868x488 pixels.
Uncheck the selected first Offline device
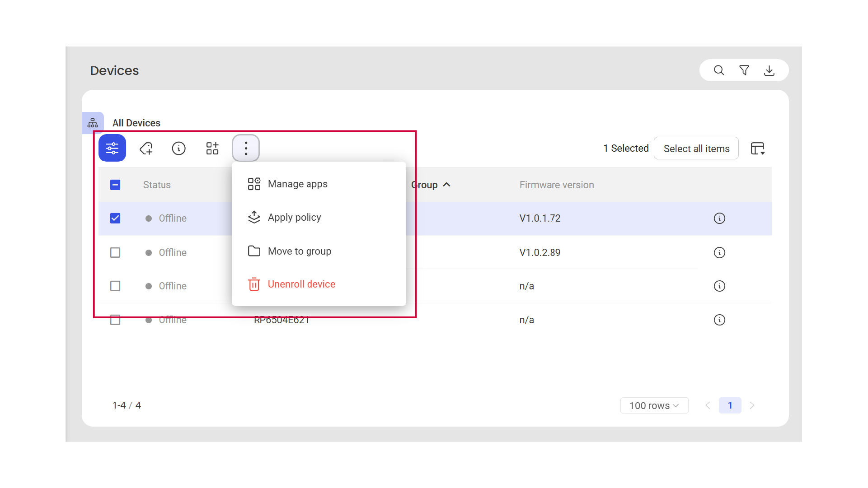pos(115,218)
